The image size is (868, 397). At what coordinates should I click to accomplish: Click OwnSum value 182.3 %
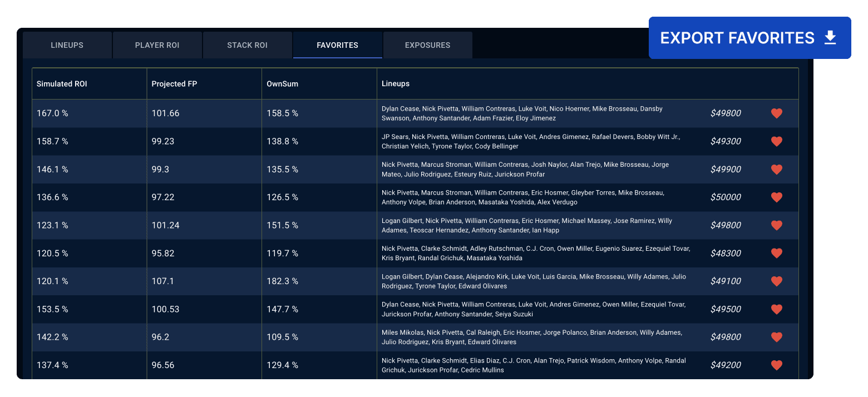click(x=282, y=281)
